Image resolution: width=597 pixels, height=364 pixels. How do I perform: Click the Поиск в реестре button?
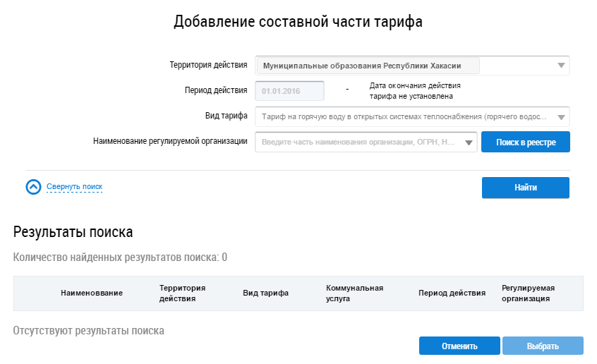coord(526,142)
